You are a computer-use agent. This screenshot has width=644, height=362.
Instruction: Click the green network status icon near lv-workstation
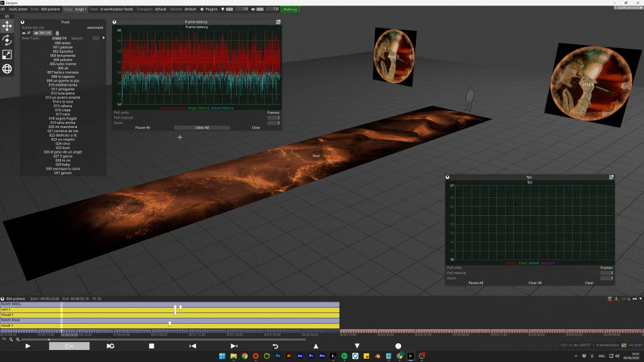coord(625,345)
